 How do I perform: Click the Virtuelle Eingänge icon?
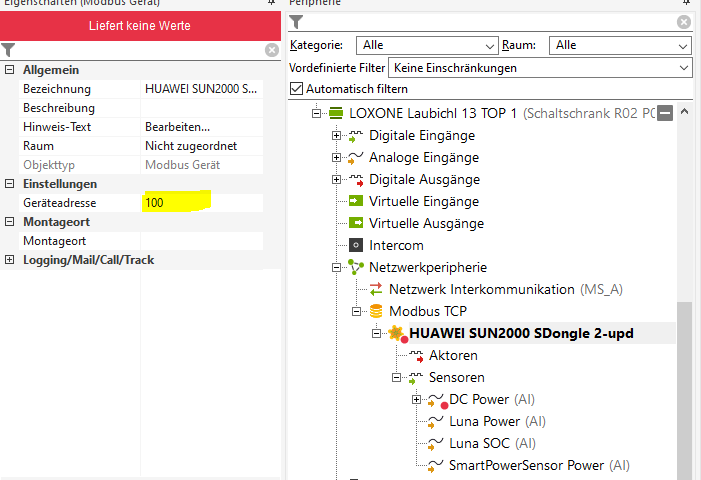356,201
